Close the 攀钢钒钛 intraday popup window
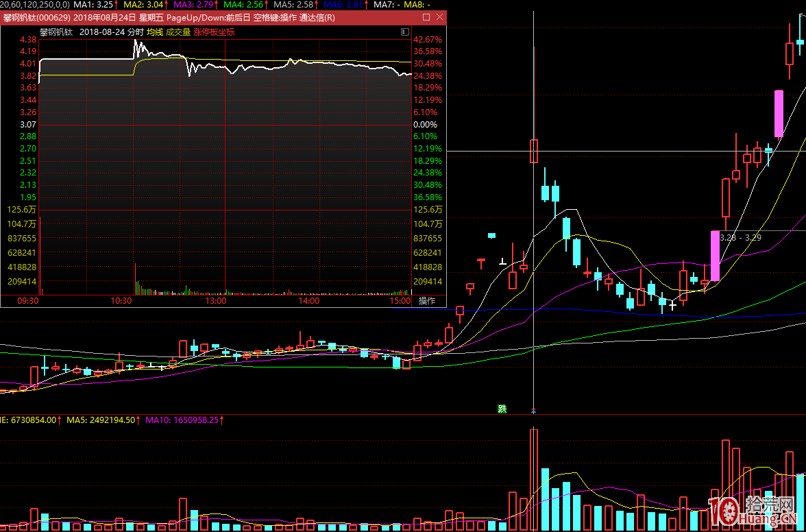The width and height of the screenshot is (806, 532). (x=439, y=17)
